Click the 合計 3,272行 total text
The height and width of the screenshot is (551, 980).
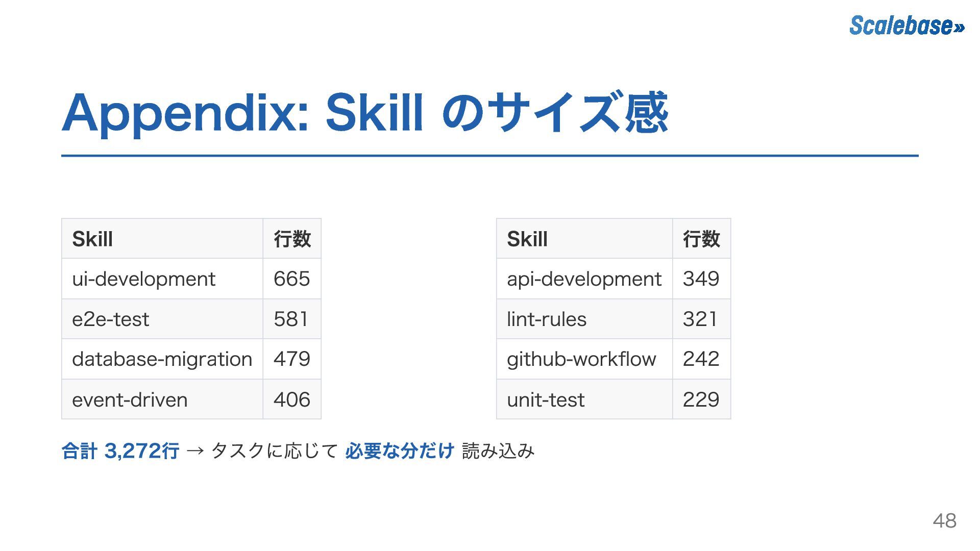[x=120, y=451]
